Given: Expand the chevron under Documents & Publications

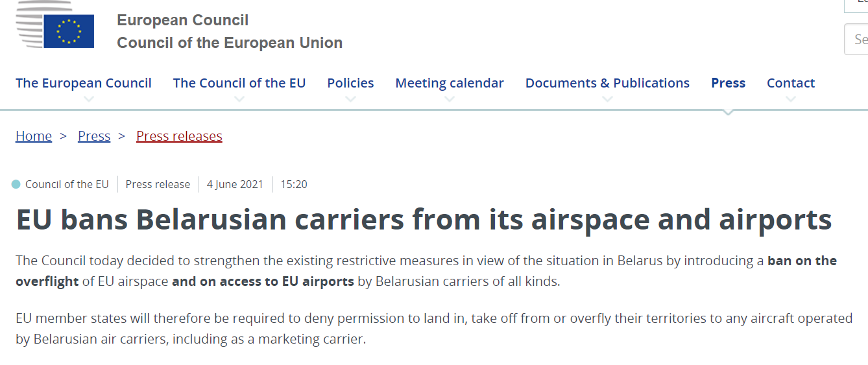Looking at the screenshot, I should (x=607, y=99).
